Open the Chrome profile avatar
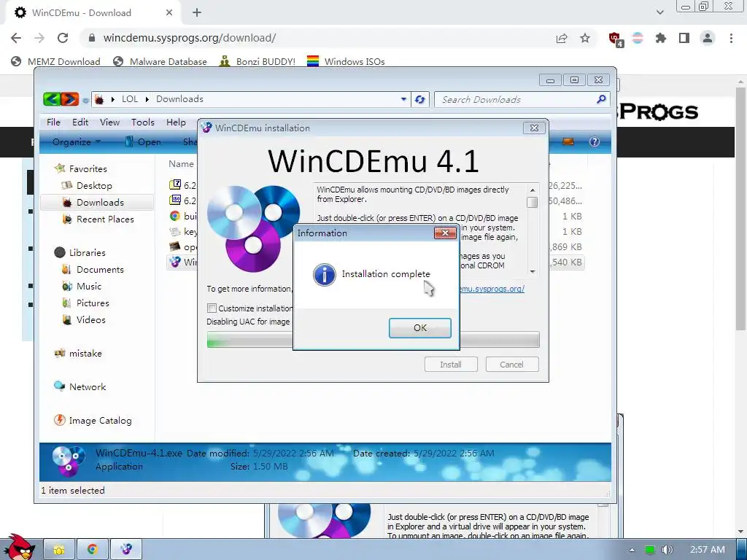Viewport: 747px width, 560px height. click(x=708, y=38)
